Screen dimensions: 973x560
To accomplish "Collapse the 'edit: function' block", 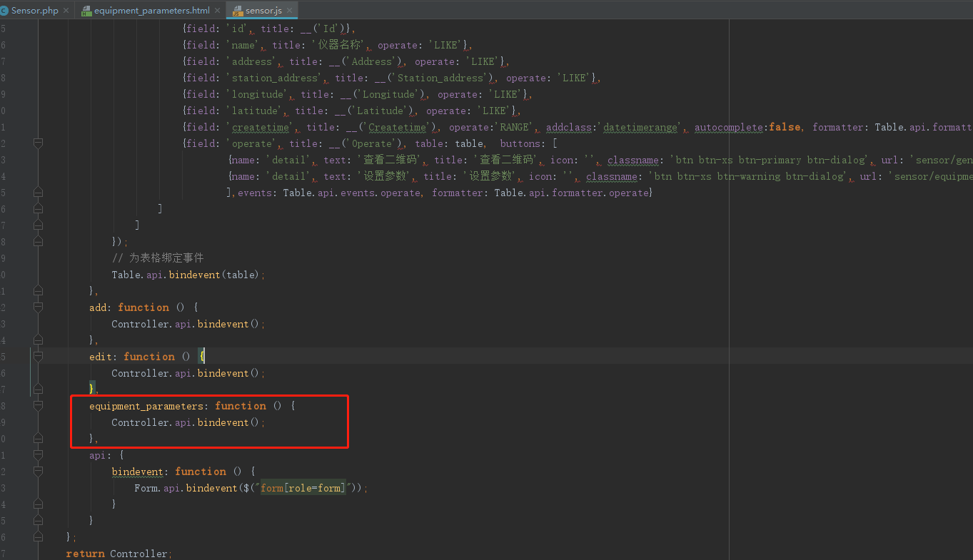I will click(38, 357).
